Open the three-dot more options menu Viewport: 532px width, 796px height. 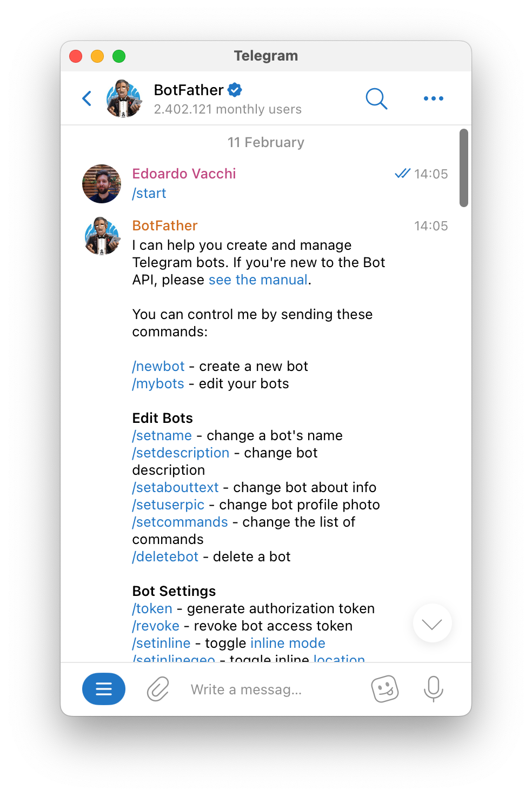click(x=433, y=98)
